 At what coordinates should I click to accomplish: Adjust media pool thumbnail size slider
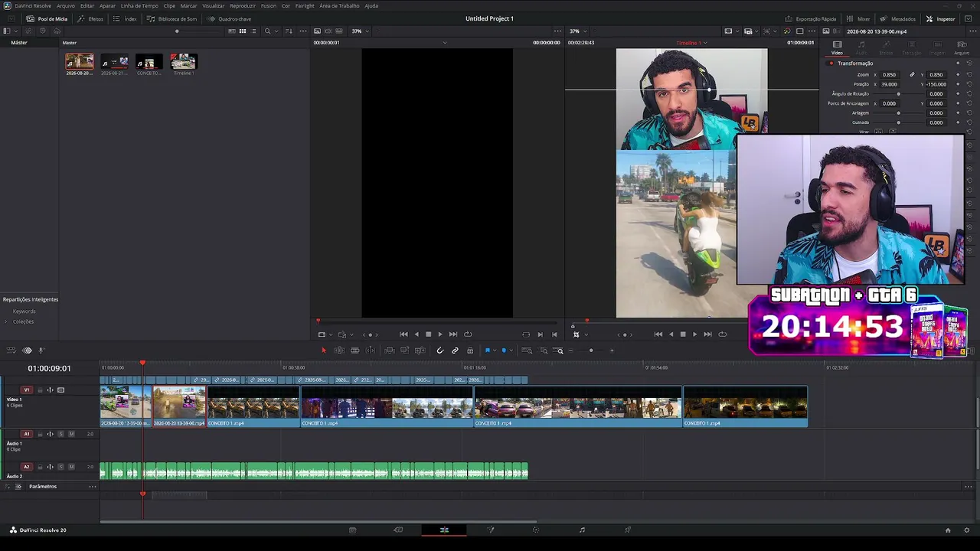click(177, 31)
